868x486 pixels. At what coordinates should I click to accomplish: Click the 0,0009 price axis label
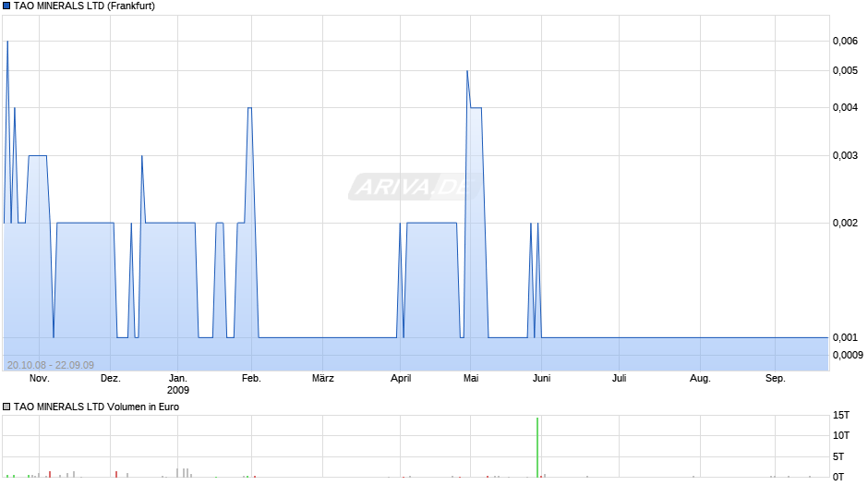848,355
